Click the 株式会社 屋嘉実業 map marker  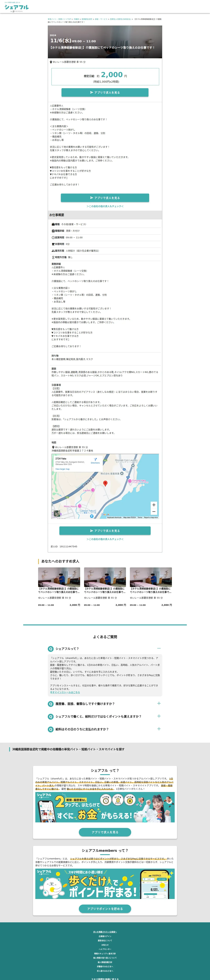coord(122,474)
